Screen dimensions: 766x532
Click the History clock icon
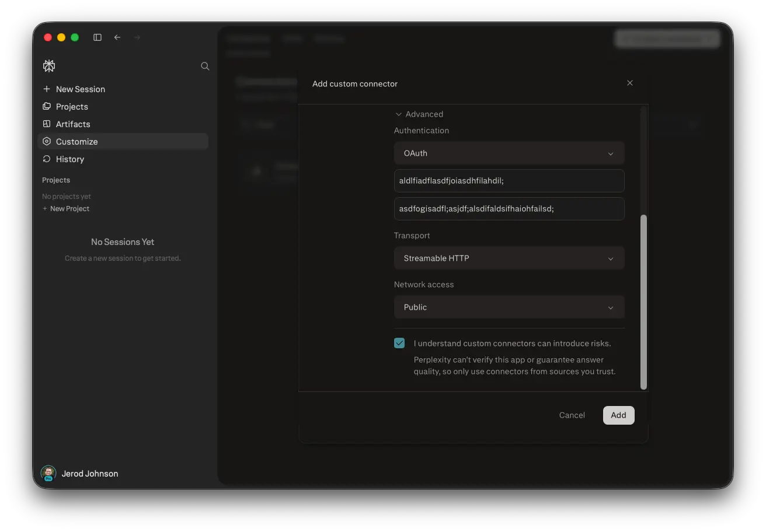(47, 159)
